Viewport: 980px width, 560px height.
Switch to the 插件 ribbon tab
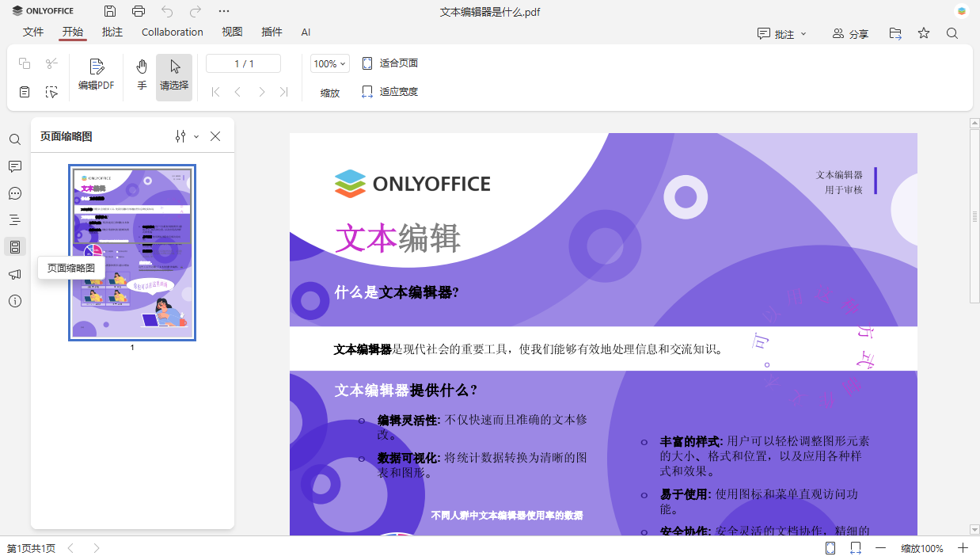click(272, 32)
